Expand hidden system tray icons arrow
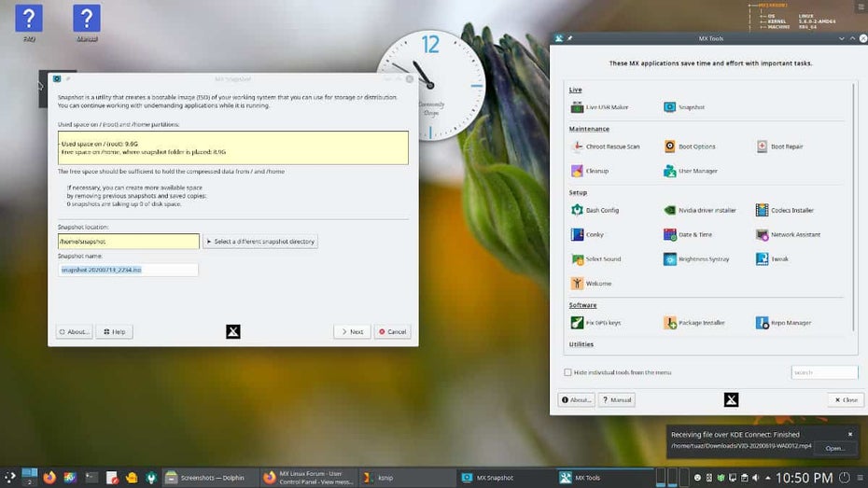868x488 pixels. click(768, 478)
